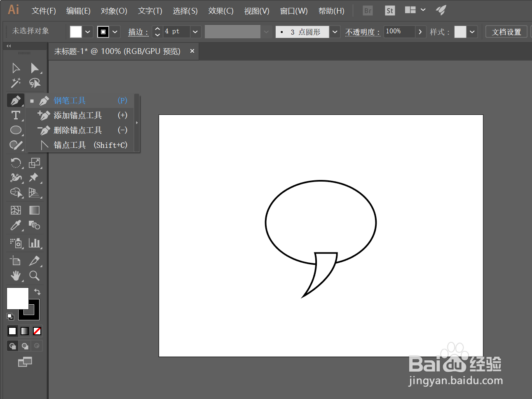Click 不透明度 opacity panel link
532x399 pixels.
363,32
